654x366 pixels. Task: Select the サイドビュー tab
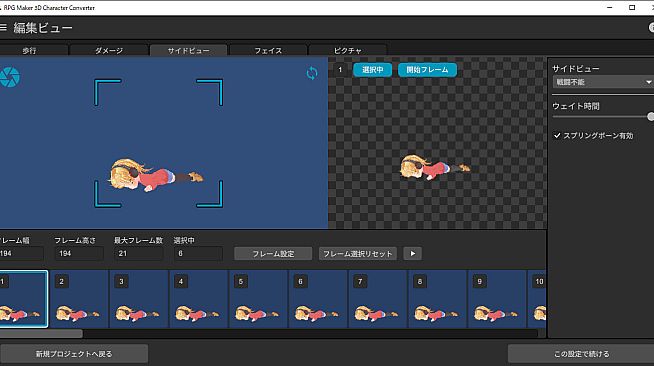point(189,50)
